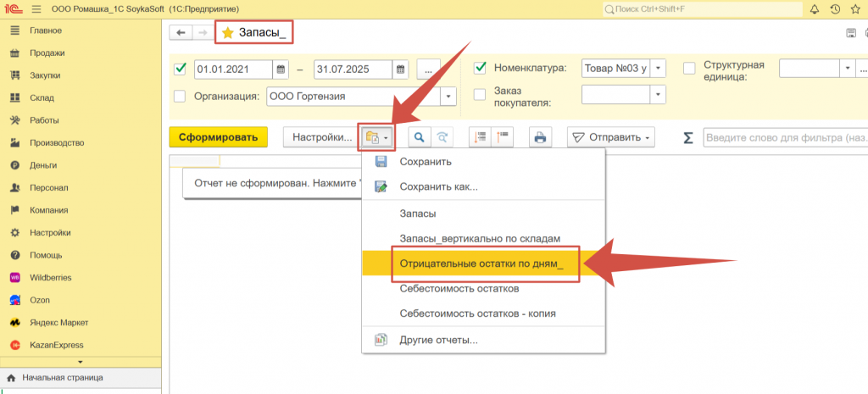Screen dimensions: 868x394
Task: Choose 'Сохранить как...' from the menu
Action: [438, 186]
